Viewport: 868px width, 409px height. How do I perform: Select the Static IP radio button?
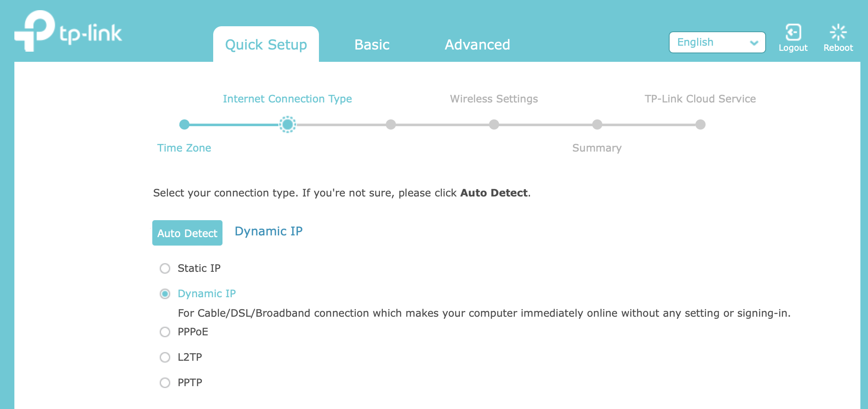pyautogui.click(x=165, y=268)
